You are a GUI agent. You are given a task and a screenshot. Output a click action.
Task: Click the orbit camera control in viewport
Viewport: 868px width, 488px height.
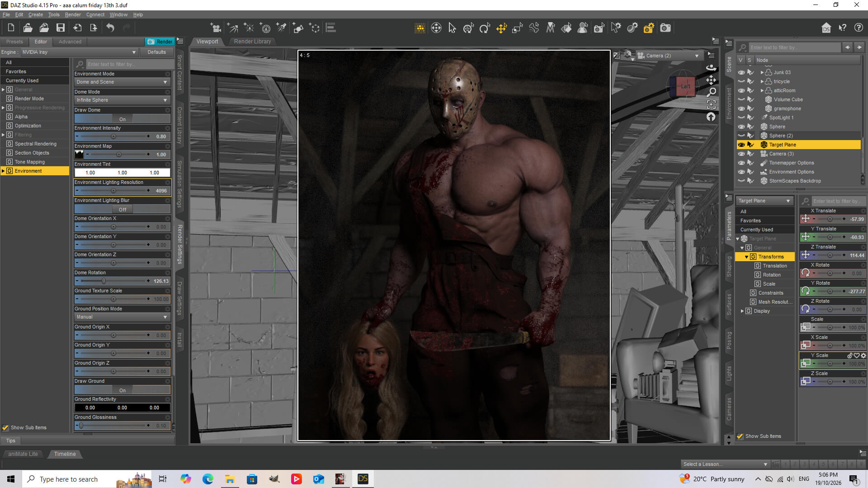[711, 68]
